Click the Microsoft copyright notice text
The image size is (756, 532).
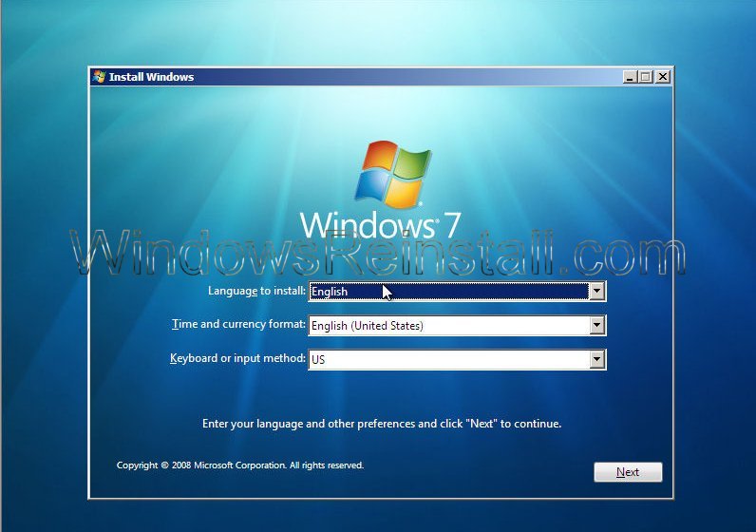(x=239, y=465)
